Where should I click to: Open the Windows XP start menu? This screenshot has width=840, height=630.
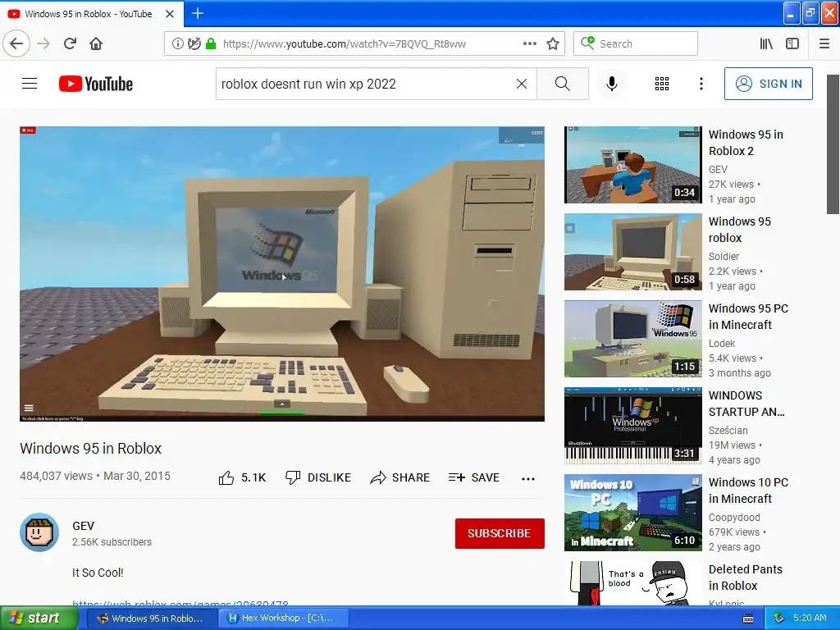coord(39,618)
